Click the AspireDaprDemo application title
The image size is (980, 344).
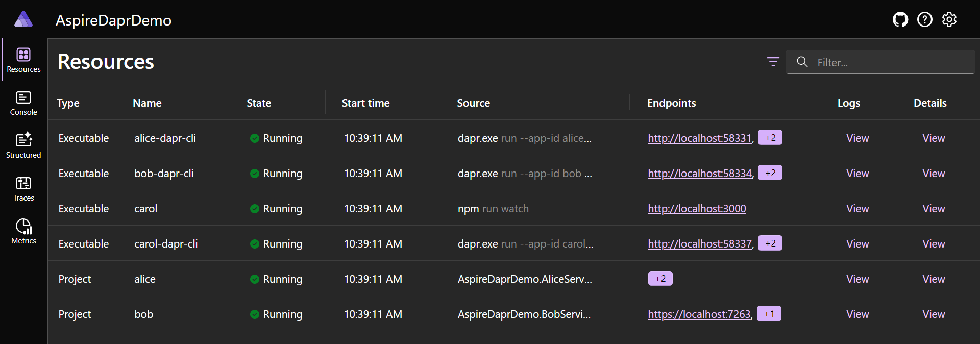click(x=113, y=20)
